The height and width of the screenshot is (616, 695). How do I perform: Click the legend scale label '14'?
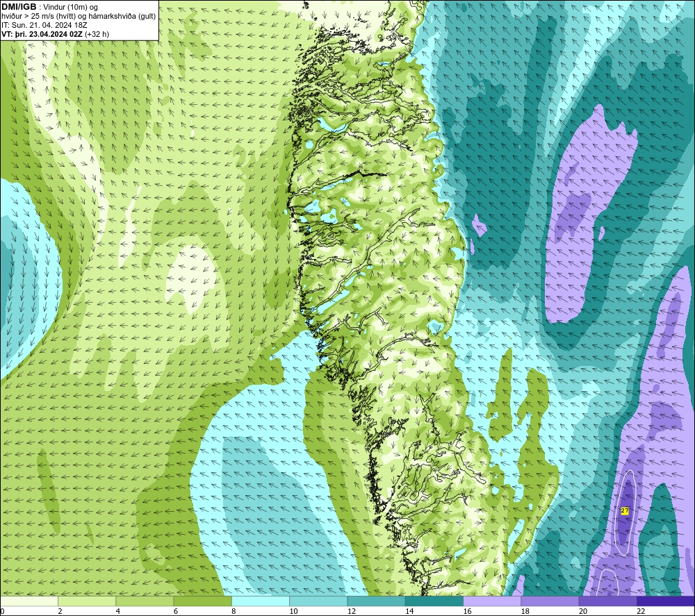[409, 611]
